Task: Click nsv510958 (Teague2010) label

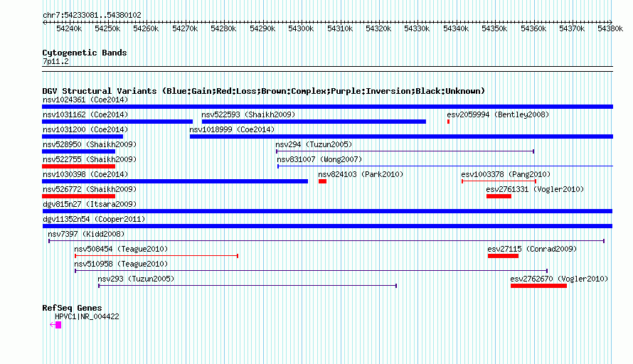Action: 121,264
